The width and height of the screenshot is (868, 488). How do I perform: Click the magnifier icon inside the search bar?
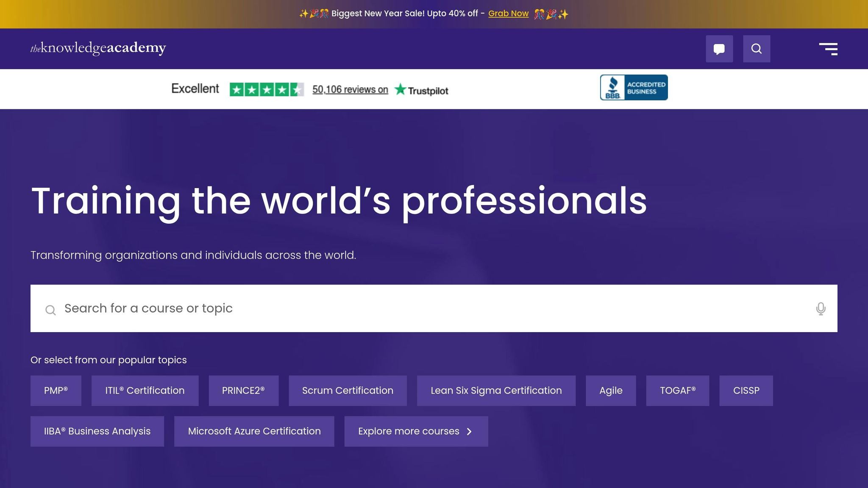click(50, 310)
